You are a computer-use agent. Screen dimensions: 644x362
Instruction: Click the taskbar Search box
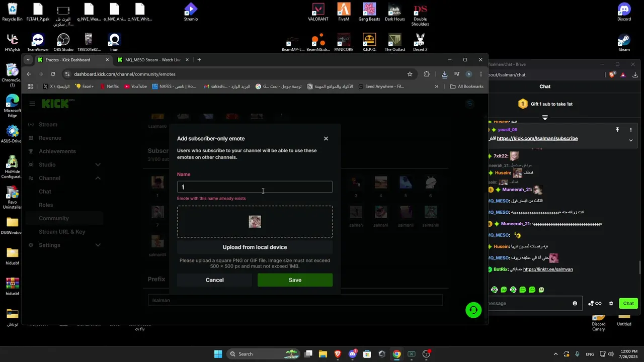click(263, 354)
